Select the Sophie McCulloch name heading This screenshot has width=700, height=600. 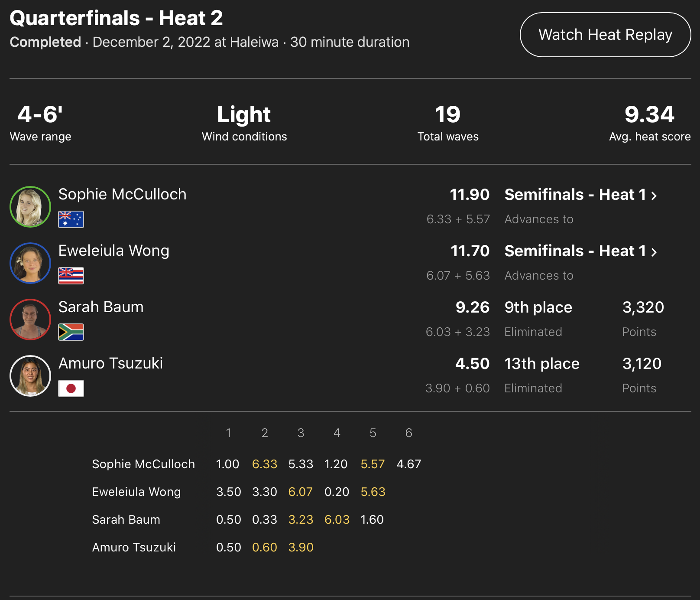122,194
